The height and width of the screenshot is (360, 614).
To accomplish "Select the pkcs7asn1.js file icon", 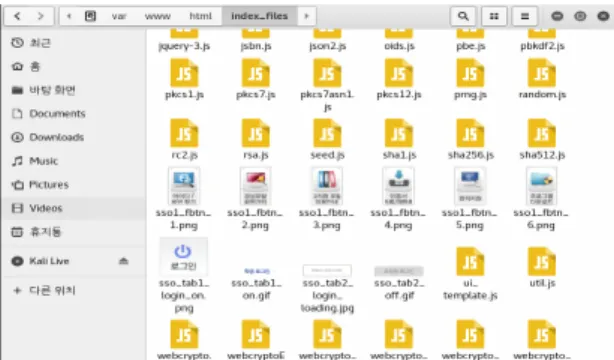I will tap(327, 73).
